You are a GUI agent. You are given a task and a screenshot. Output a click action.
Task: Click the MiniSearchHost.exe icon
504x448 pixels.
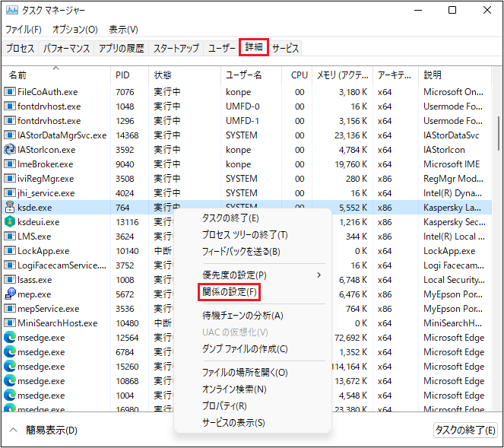click(x=10, y=323)
